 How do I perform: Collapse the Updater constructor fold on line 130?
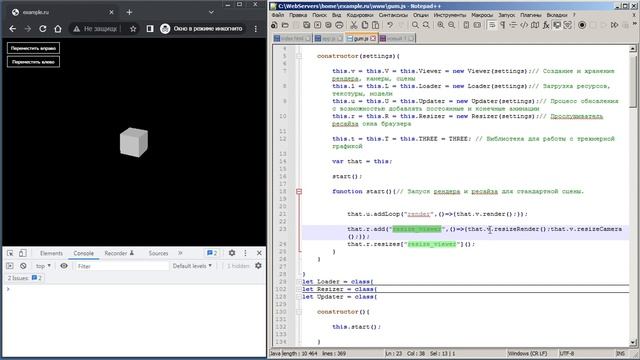(x=299, y=312)
